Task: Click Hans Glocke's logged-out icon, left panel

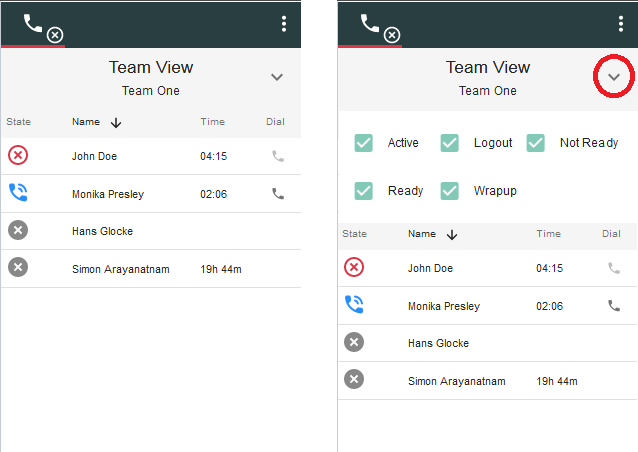Action: click(18, 230)
